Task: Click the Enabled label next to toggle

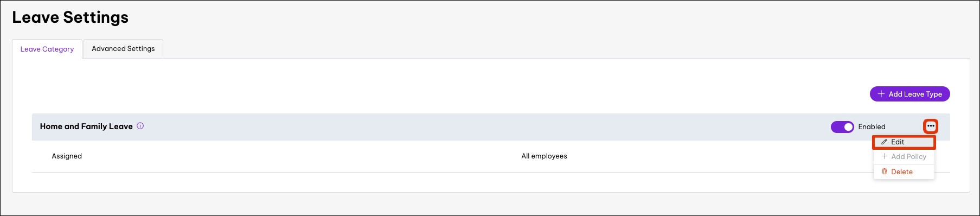Action: (x=872, y=127)
